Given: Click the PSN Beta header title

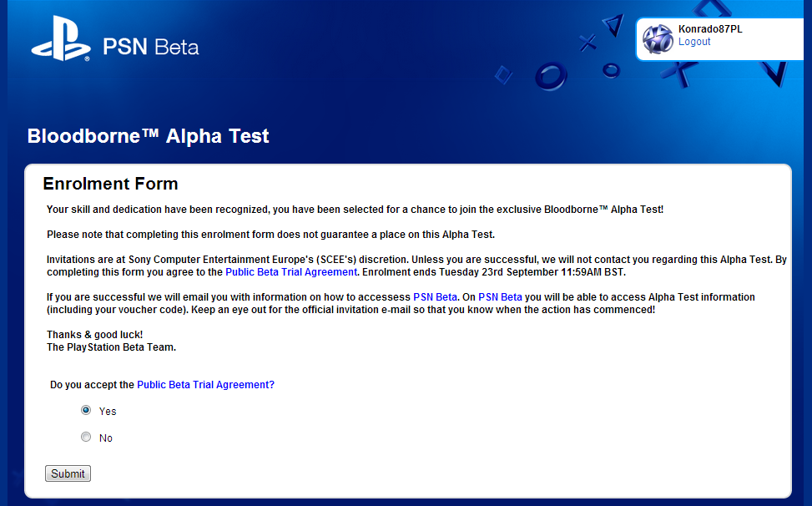Looking at the screenshot, I should (x=151, y=47).
